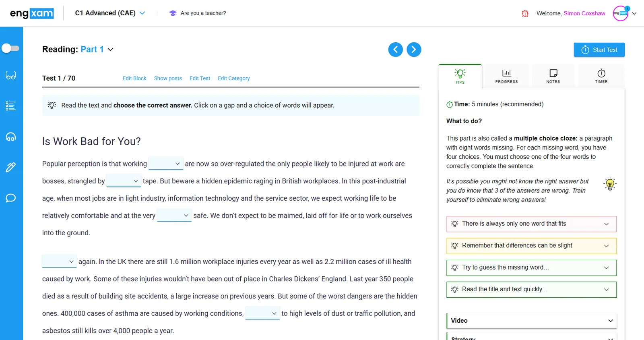Screen dimensions: 644x340
Task: Click the Edit Category link
Action: click(234, 78)
